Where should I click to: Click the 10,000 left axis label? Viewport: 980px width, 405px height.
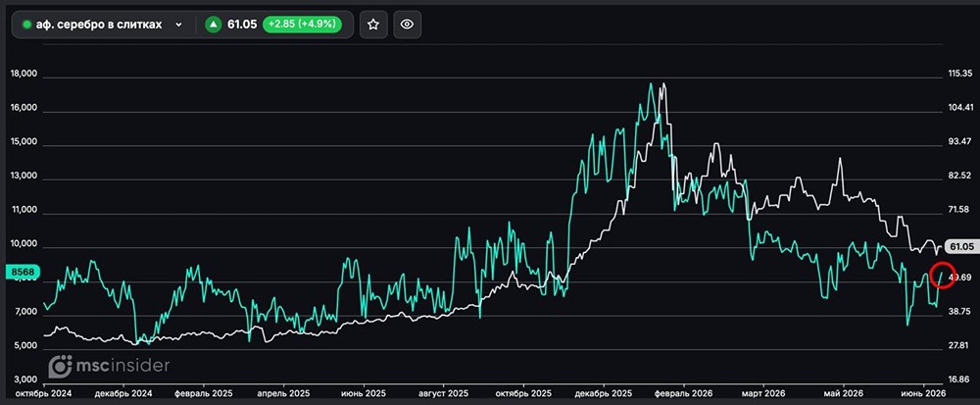[24, 244]
